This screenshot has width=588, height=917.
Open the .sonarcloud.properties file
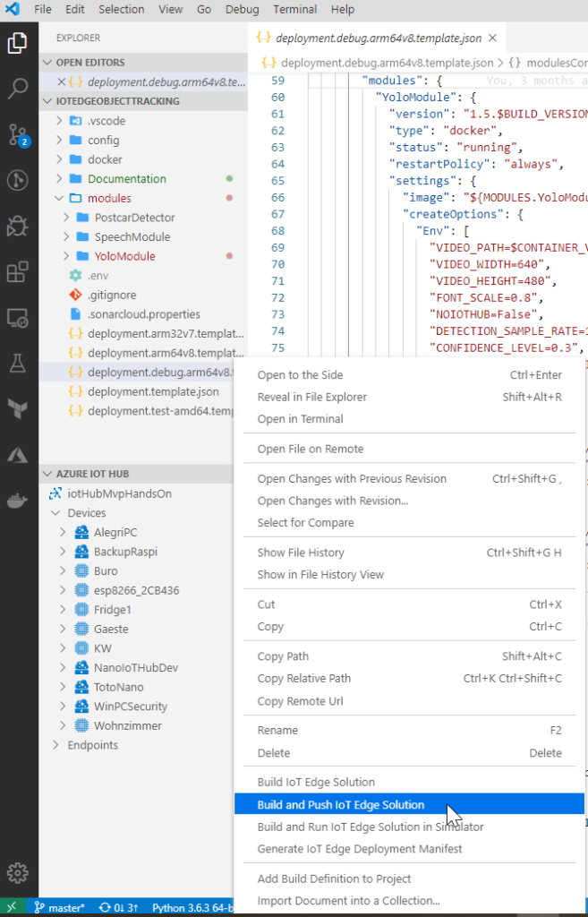[143, 314]
